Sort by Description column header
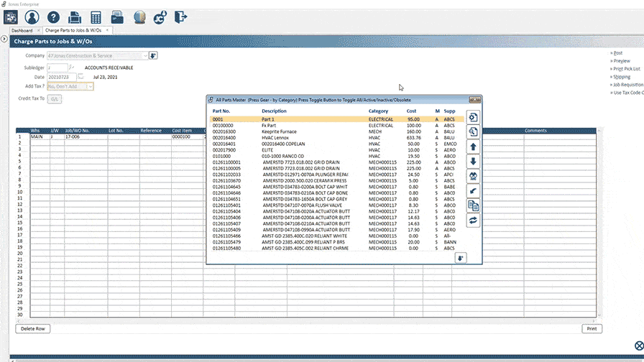This screenshot has height=362, width=644. (x=274, y=111)
